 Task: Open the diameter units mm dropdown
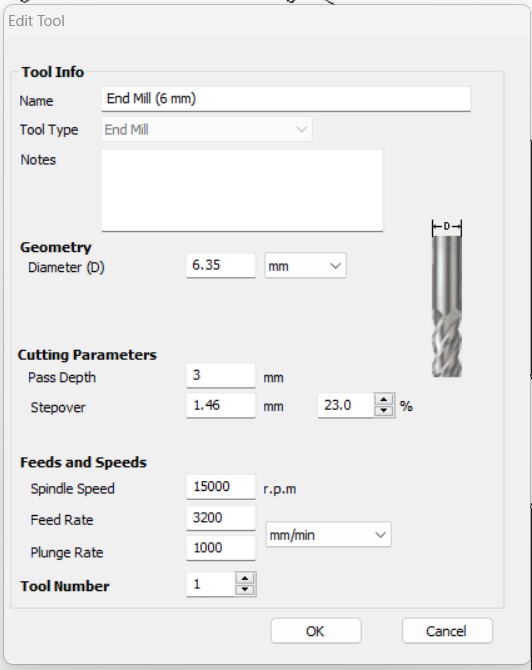pos(305,266)
